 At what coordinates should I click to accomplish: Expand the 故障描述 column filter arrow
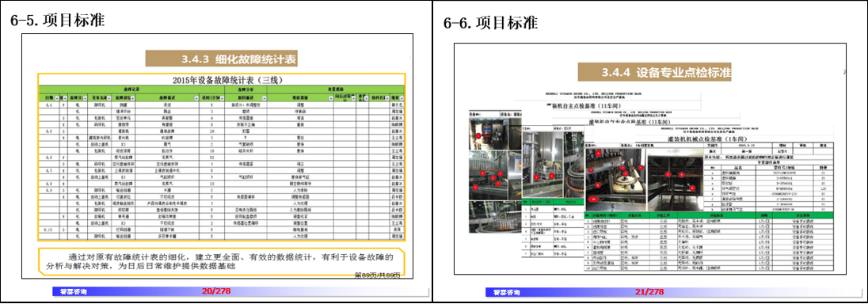click(x=196, y=98)
